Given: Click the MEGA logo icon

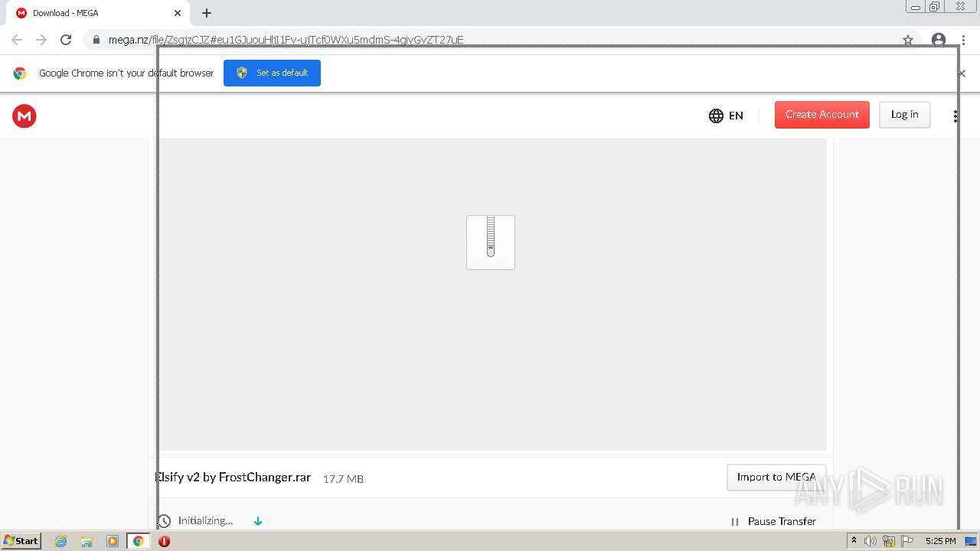Looking at the screenshot, I should (24, 116).
